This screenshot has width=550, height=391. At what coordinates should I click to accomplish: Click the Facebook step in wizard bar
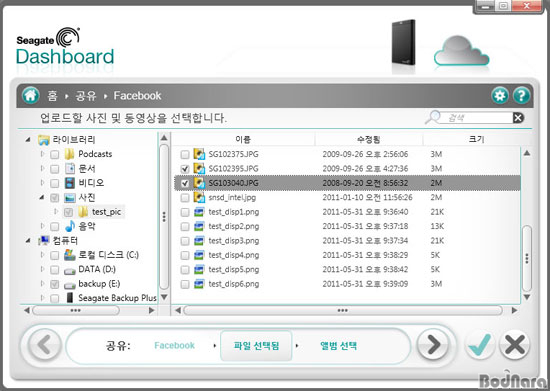click(174, 345)
